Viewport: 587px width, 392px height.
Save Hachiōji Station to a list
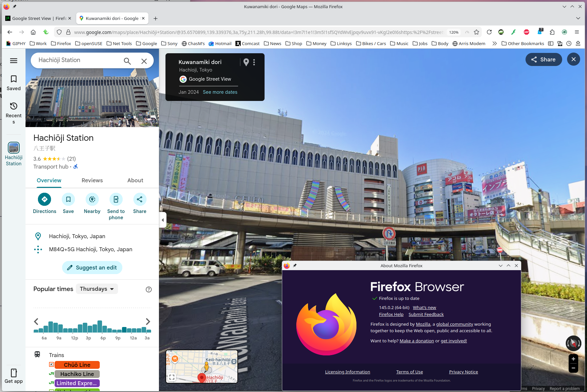pyautogui.click(x=68, y=199)
